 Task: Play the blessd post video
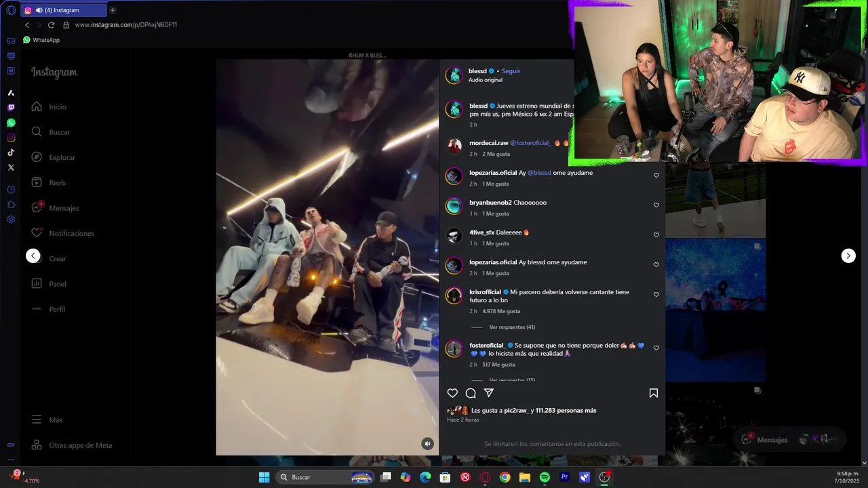click(327, 257)
